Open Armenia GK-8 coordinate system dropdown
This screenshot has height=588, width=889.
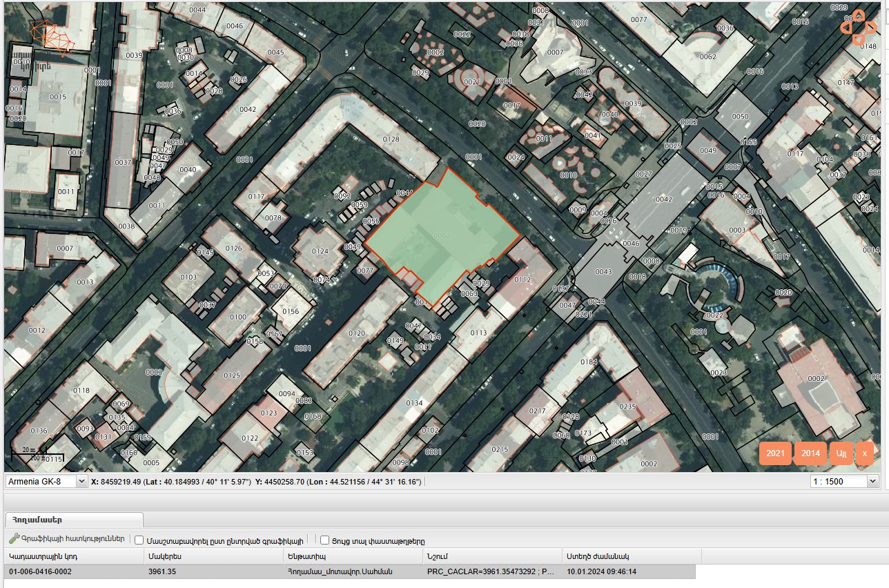80,481
